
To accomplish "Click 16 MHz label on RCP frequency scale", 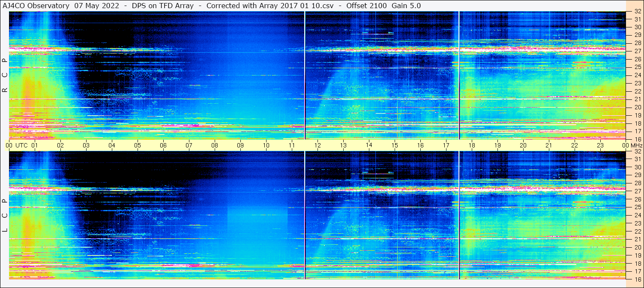I will point(637,139).
